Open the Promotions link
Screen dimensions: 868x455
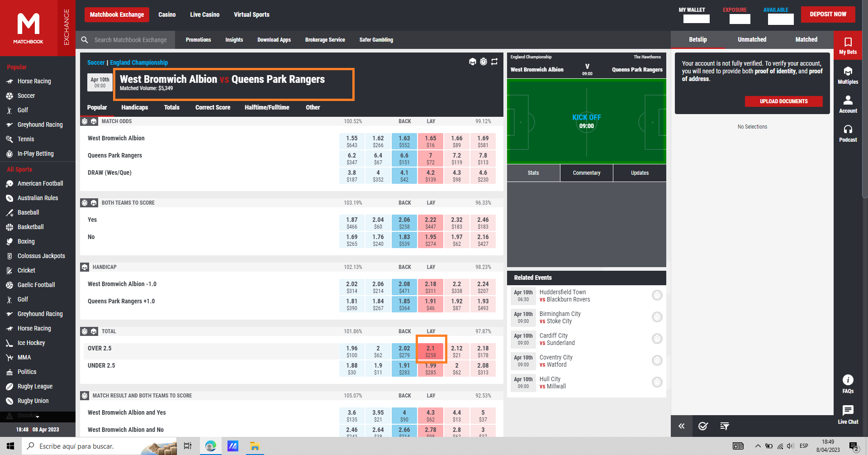(x=198, y=40)
